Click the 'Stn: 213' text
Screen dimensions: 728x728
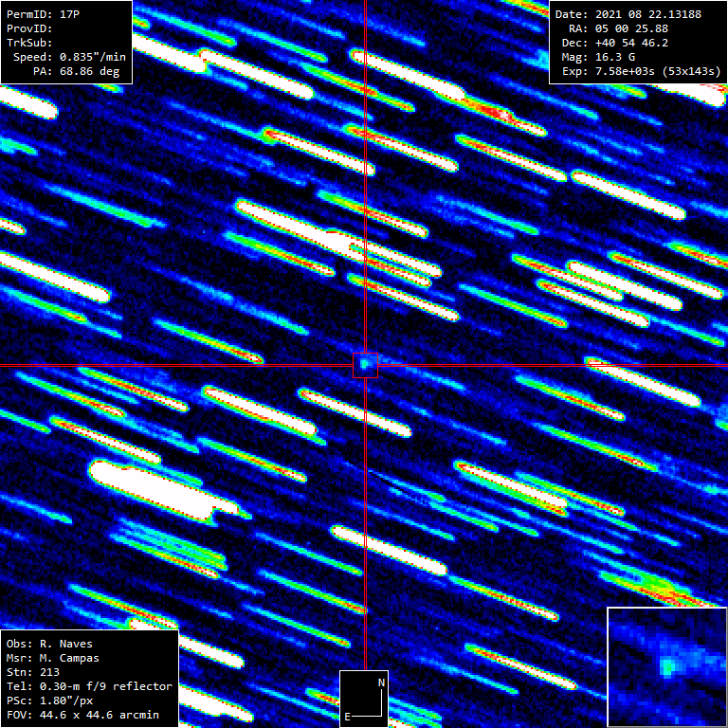pyautogui.click(x=33, y=672)
